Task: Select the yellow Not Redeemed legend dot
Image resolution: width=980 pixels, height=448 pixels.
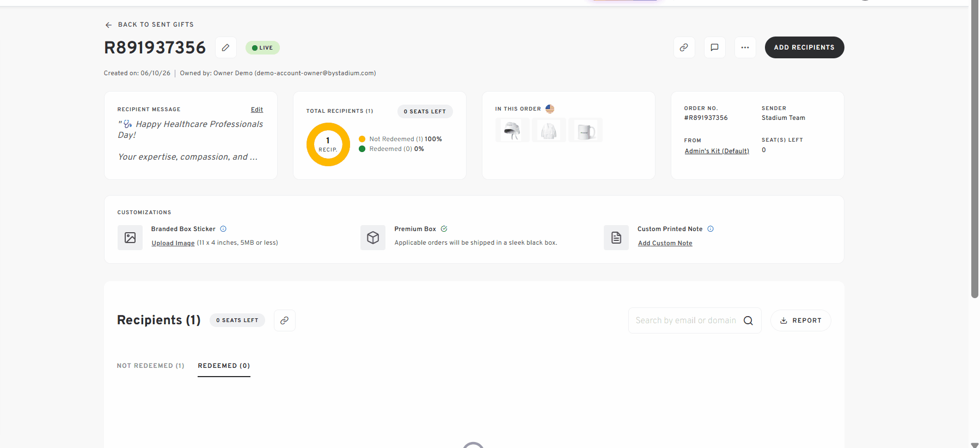Action: [x=362, y=139]
